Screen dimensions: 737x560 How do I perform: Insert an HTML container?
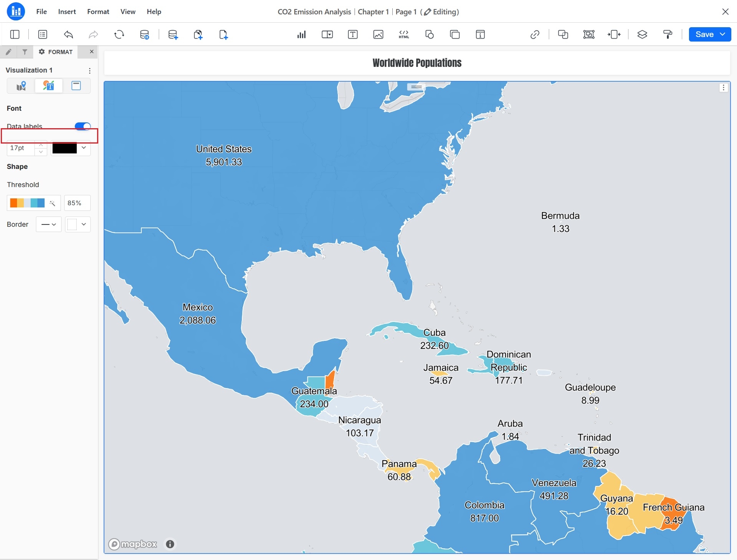[x=404, y=35]
